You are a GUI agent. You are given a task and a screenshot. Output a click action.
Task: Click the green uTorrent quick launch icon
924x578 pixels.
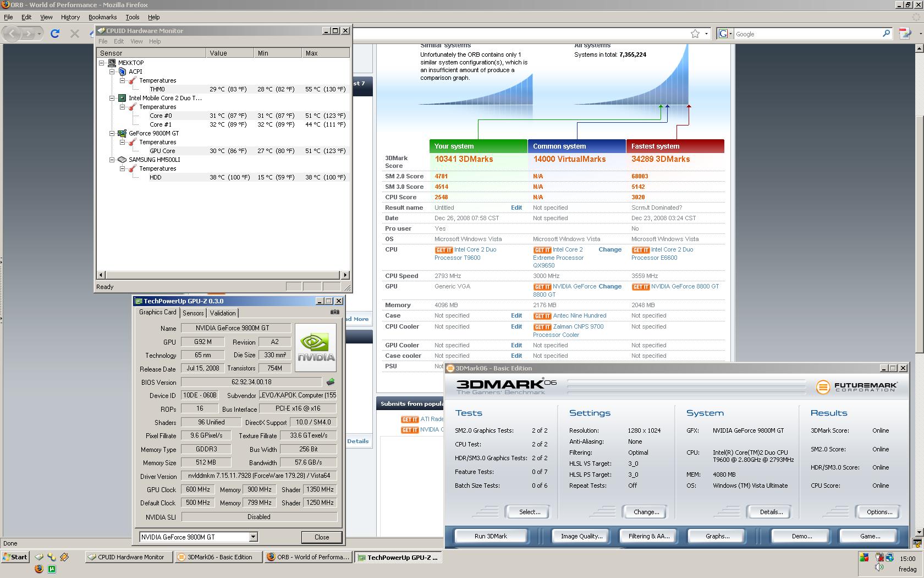pos(52,569)
